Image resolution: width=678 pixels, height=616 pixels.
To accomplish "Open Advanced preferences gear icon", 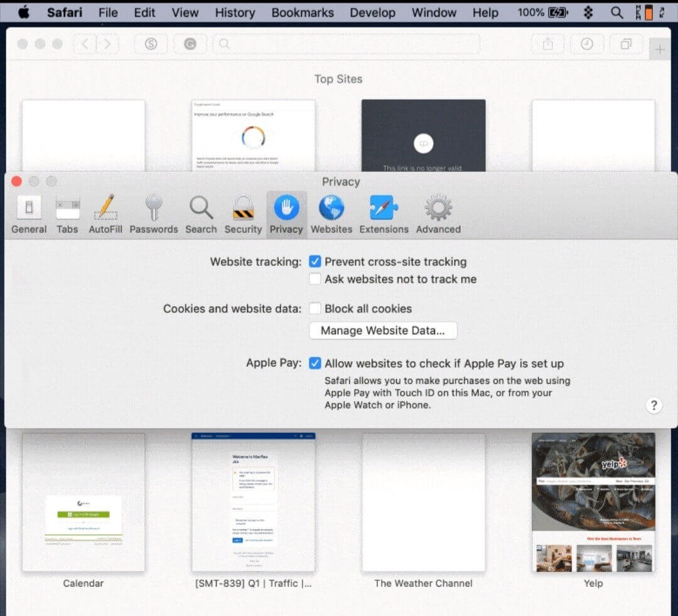I will 438,214.
